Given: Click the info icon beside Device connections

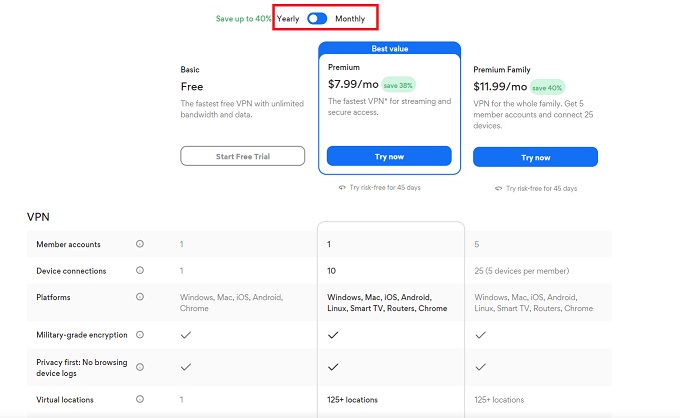Looking at the screenshot, I should coord(140,270).
